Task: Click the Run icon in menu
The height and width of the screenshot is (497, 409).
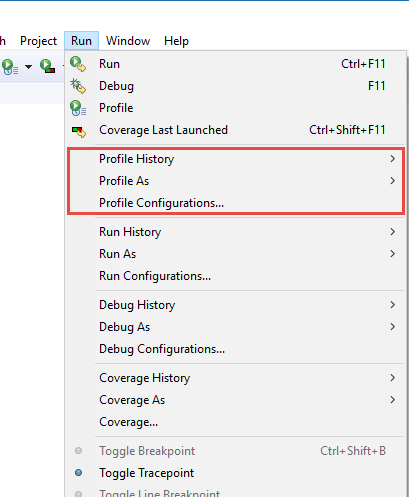Action: (x=78, y=64)
